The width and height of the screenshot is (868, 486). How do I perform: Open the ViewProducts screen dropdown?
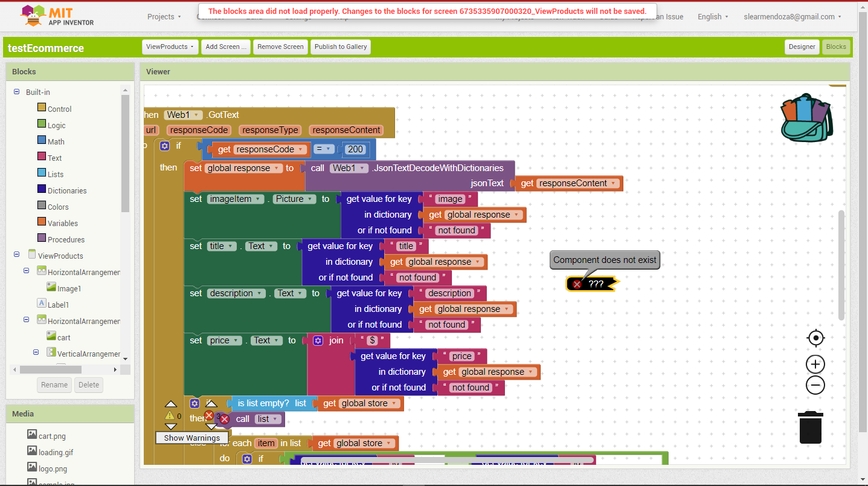click(x=170, y=47)
